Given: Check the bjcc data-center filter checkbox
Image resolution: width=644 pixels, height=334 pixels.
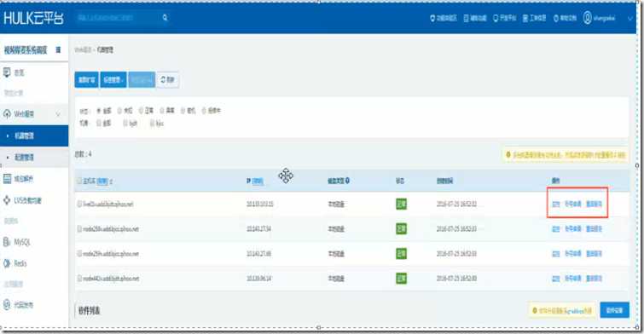Looking at the screenshot, I should coord(152,124).
